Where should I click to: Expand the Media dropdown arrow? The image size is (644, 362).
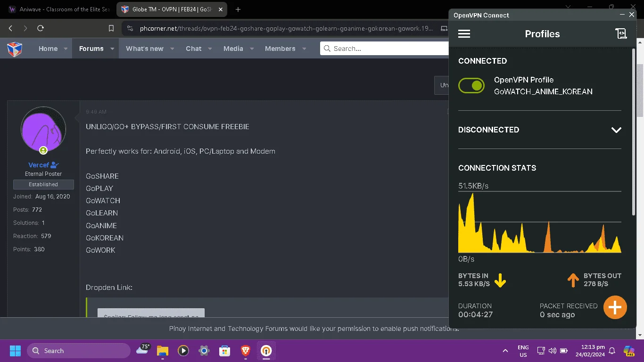click(x=252, y=49)
